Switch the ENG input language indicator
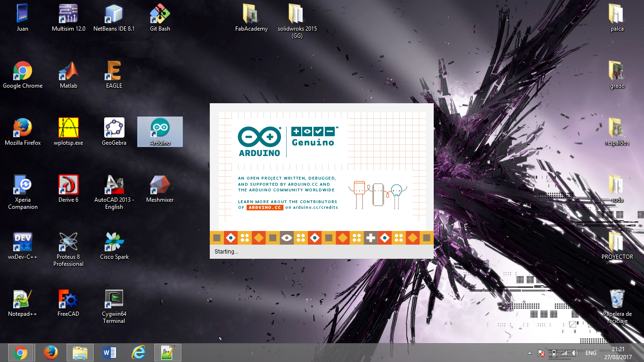644x362 pixels. 591,353
